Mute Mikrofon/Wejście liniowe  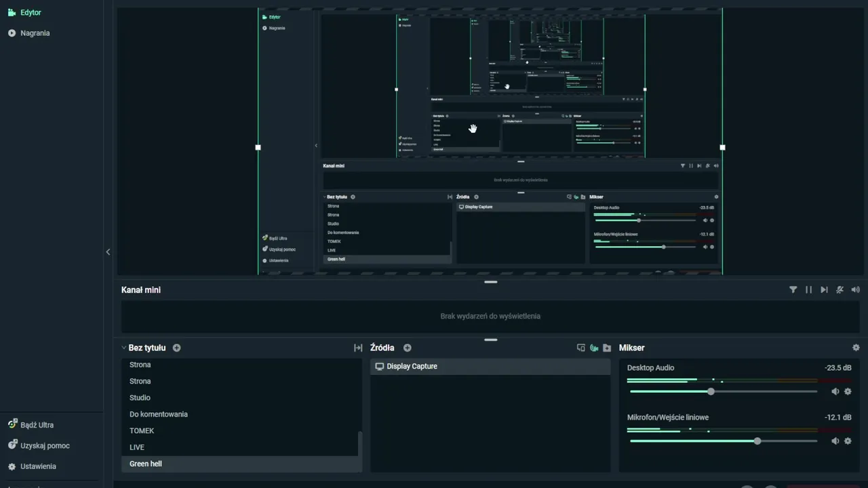835,441
